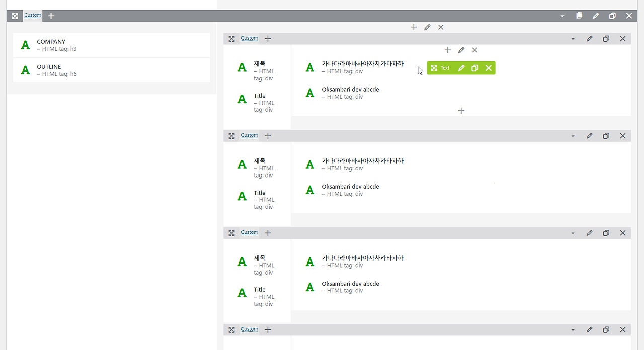
Task: Delete the right outer column
Action: tap(441, 27)
